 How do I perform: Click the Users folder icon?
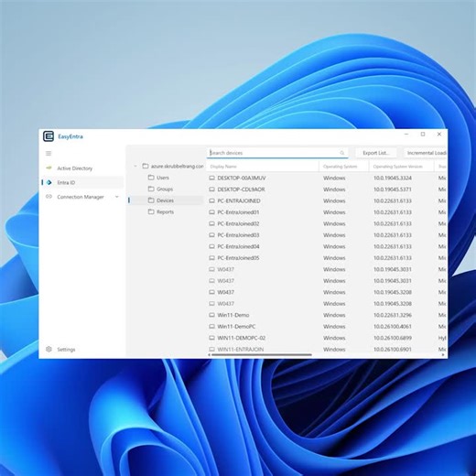coord(151,178)
